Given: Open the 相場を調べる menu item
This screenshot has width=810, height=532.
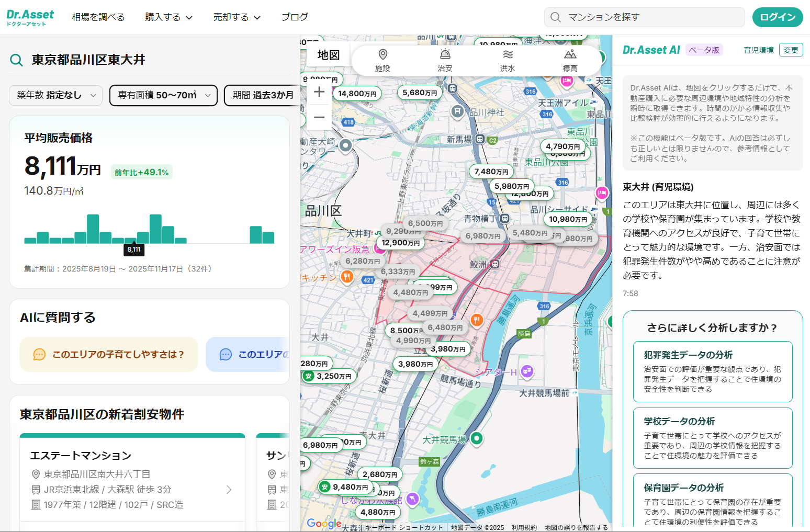Looking at the screenshot, I should pos(98,17).
